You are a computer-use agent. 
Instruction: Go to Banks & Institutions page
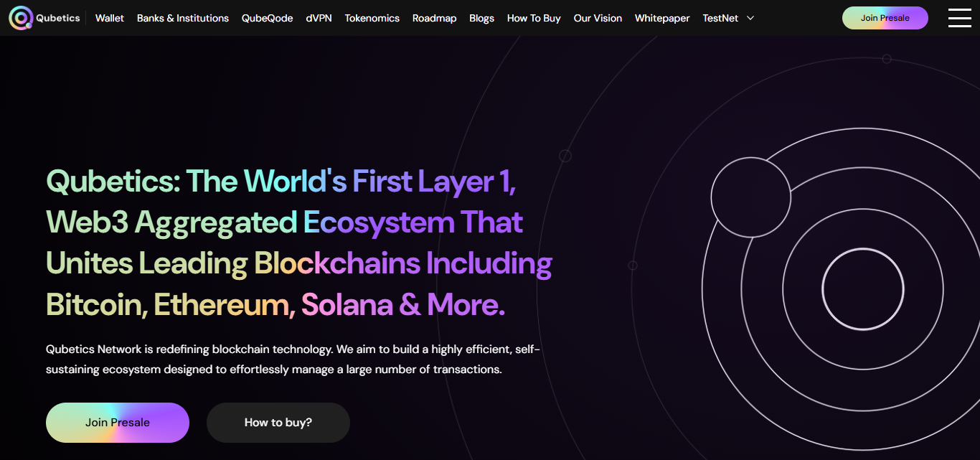tap(183, 18)
